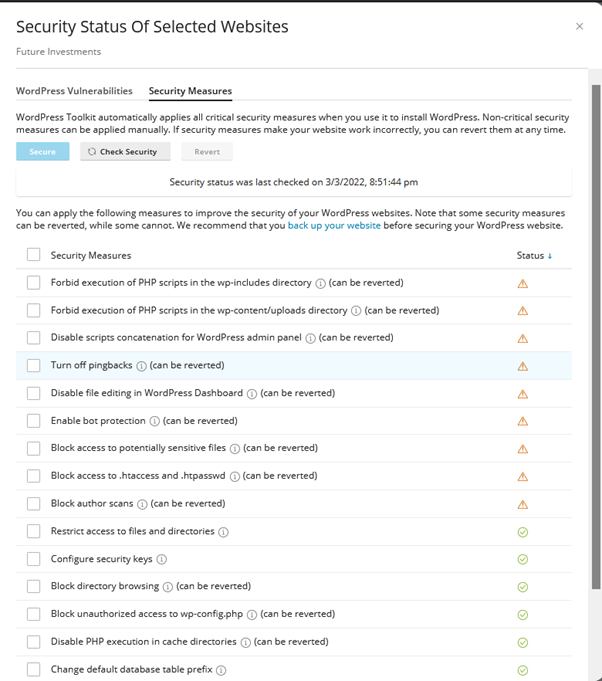Tick the Turn off pingbacks checkbox
This screenshot has width=602, height=681.
(34, 366)
